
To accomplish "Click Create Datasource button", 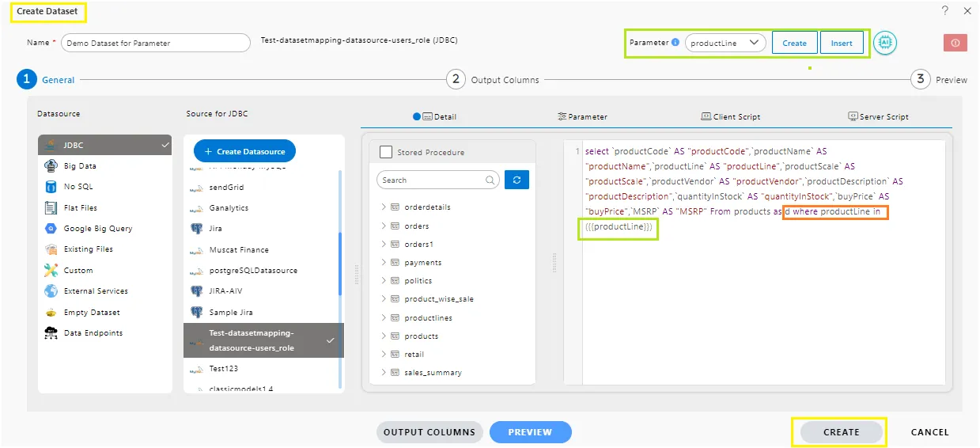I will pyautogui.click(x=244, y=151).
